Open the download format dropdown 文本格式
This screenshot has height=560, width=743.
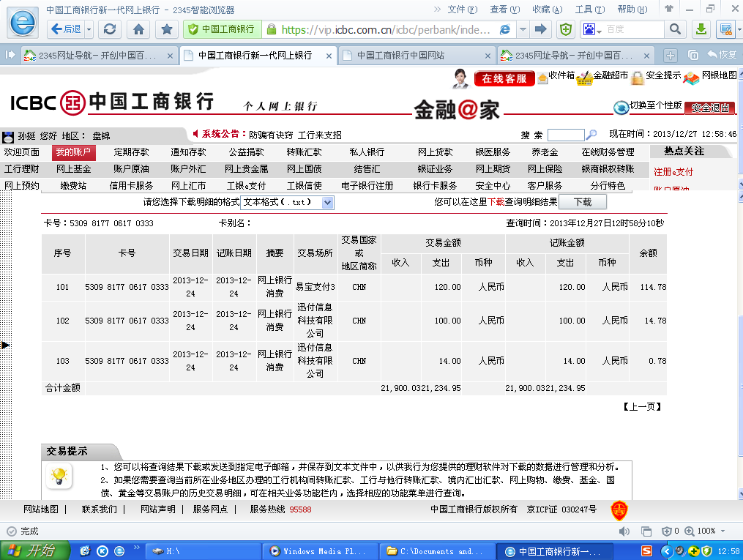(x=287, y=202)
